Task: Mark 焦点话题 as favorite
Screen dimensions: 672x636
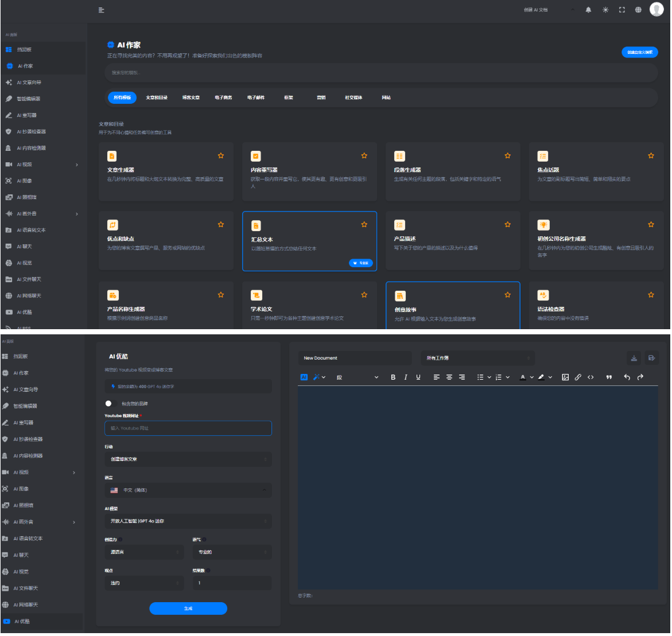Action: pyautogui.click(x=651, y=156)
